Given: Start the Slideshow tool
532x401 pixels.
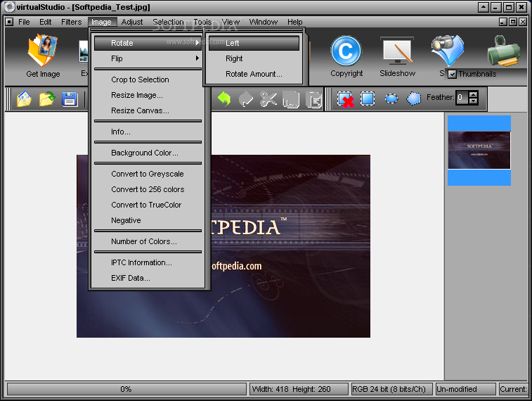Looking at the screenshot, I should [397, 56].
